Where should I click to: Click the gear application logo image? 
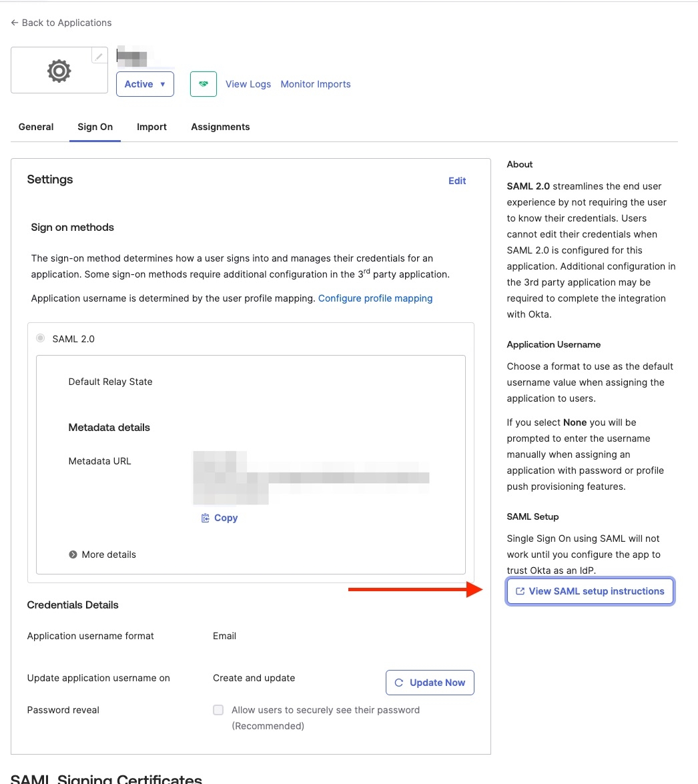pos(59,71)
